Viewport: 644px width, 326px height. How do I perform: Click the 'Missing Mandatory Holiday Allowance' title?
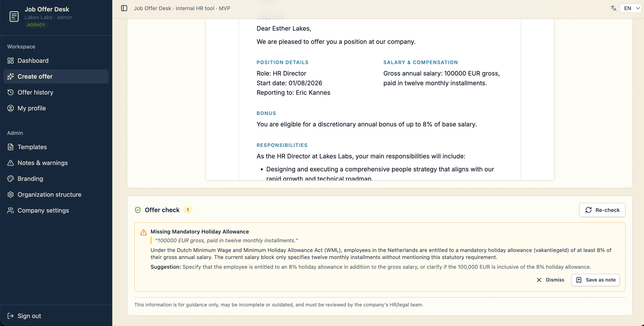199,232
